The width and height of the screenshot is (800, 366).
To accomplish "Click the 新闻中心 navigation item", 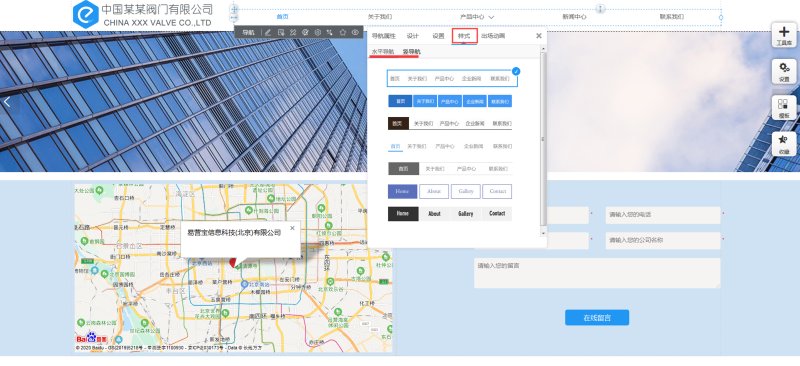I will point(574,17).
